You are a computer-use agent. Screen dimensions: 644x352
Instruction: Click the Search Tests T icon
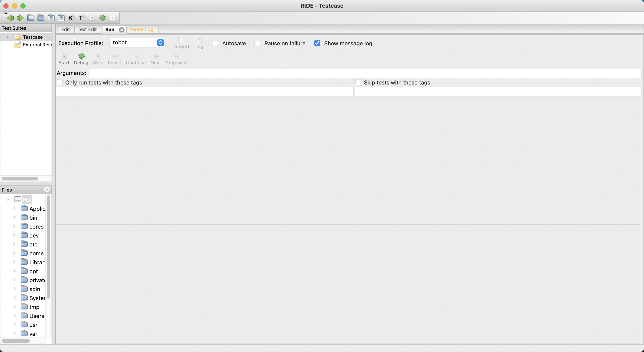click(x=81, y=18)
